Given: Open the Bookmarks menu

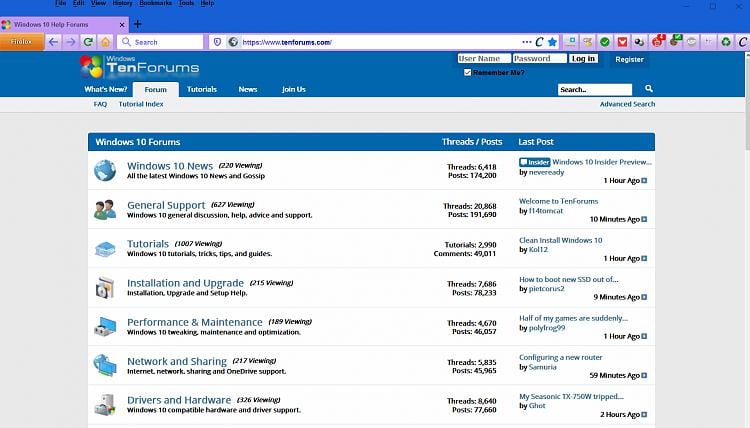Looking at the screenshot, I should 155,3.
